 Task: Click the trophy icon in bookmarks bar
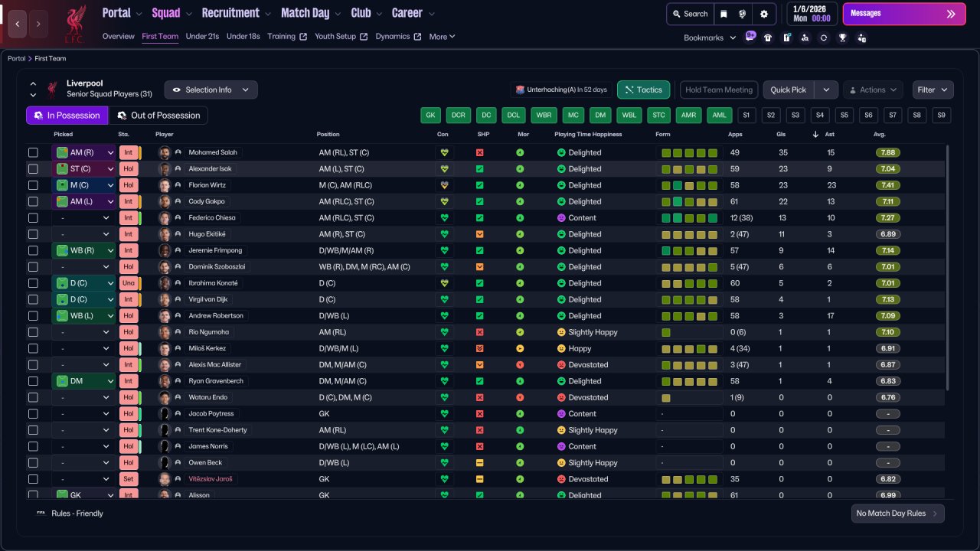(842, 37)
